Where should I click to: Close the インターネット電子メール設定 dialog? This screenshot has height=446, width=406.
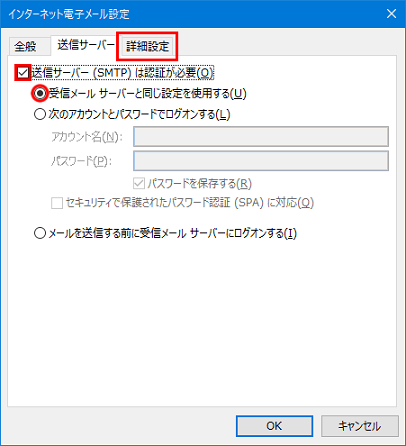[391, 14]
